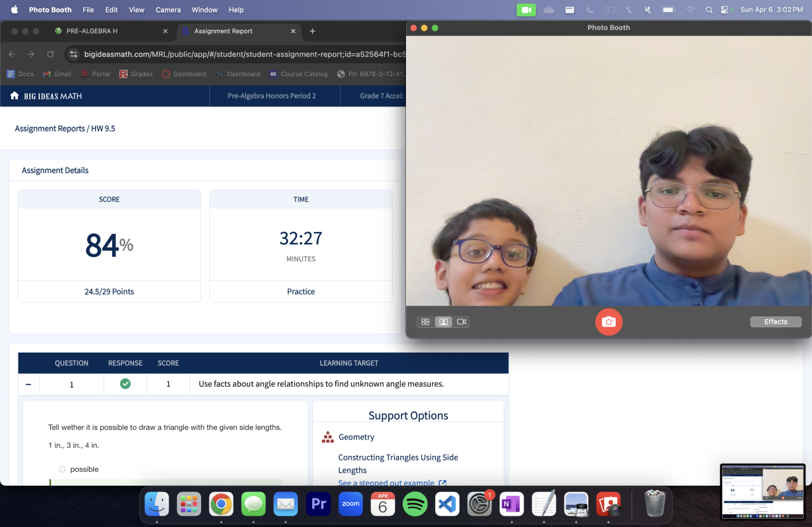The width and height of the screenshot is (812, 527).
Task: Open Control Center in menu bar
Action: pos(724,10)
